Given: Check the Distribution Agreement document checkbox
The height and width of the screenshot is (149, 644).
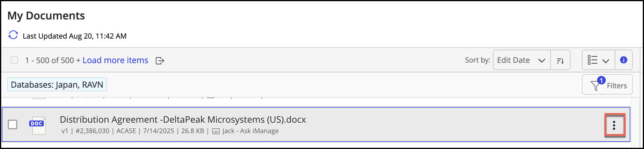Looking at the screenshot, I should click(x=13, y=124).
